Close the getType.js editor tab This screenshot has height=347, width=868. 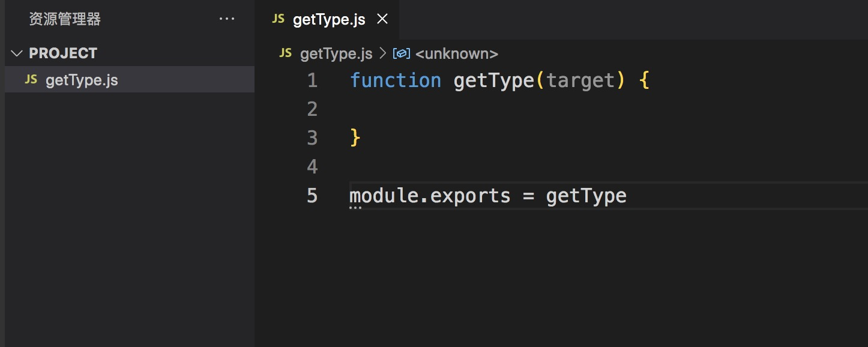pos(382,19)
